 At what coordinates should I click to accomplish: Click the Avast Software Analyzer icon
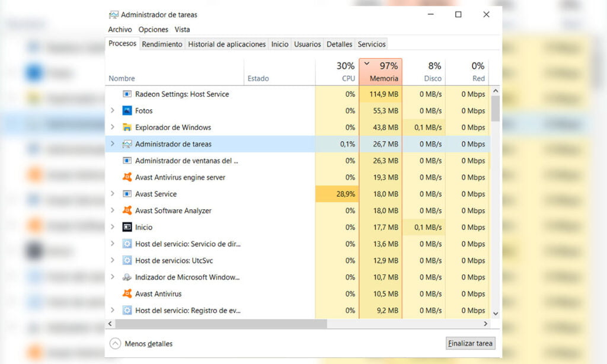127,210
